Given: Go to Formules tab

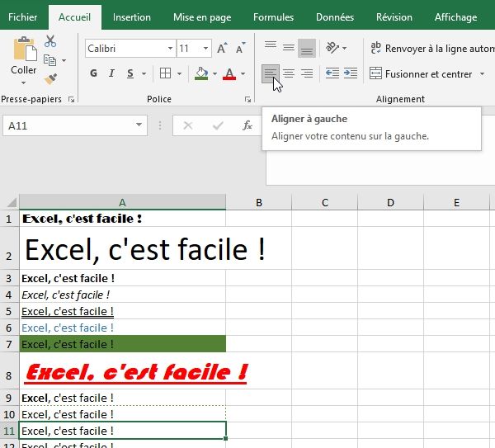Looking at the screenshot, I should coord(274,17).
